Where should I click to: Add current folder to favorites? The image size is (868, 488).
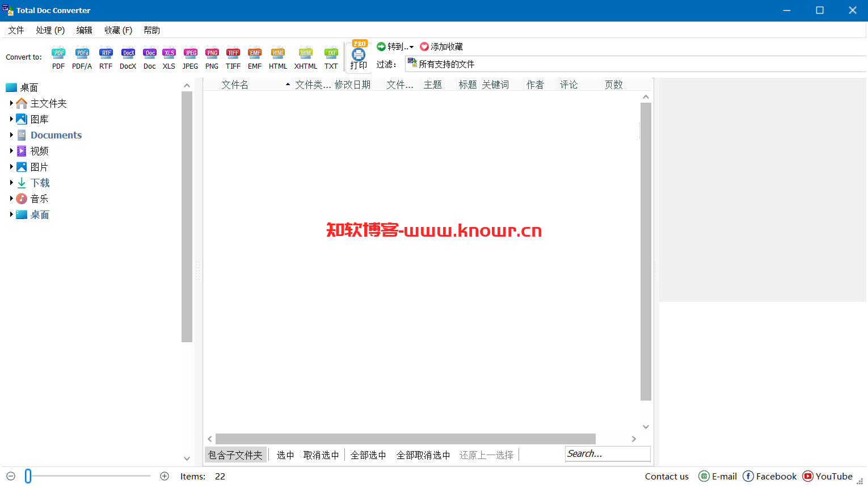[441, 47]
